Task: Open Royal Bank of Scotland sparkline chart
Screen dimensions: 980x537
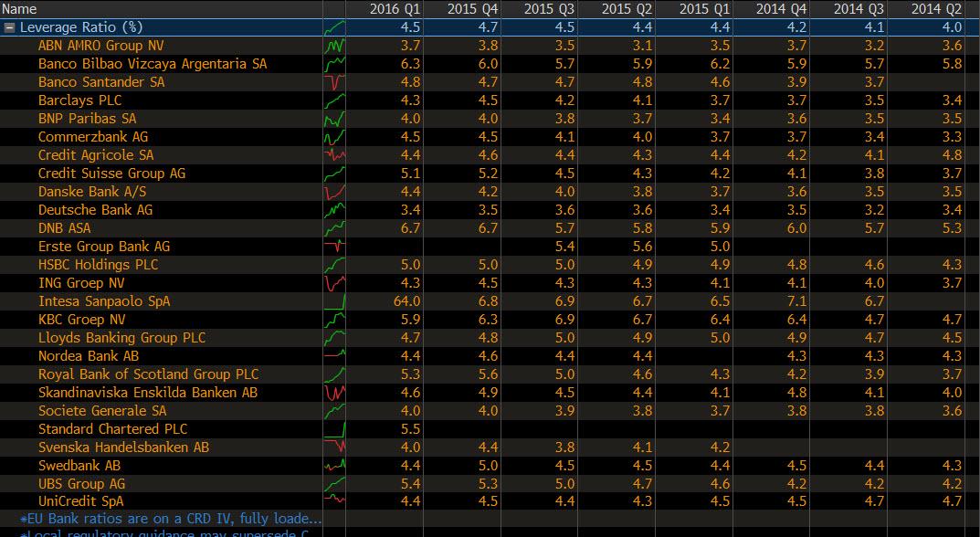Action: click(334, 374)
